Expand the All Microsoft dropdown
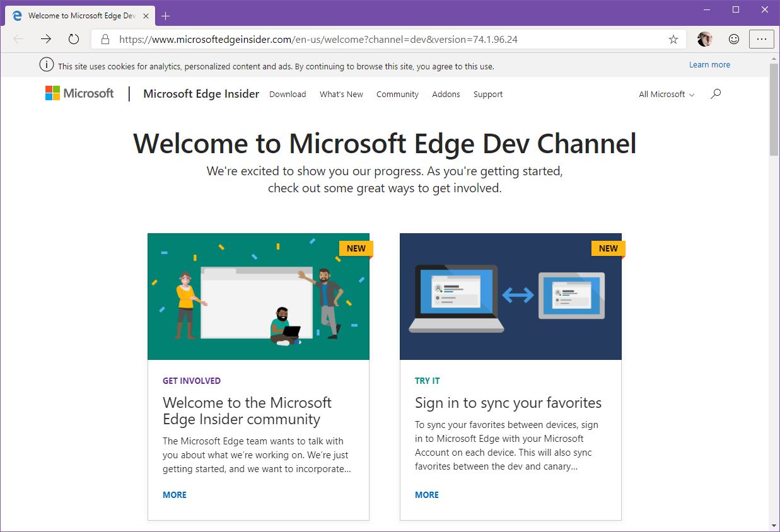Screen dimensions: 780x532 (x=666, y=94)
